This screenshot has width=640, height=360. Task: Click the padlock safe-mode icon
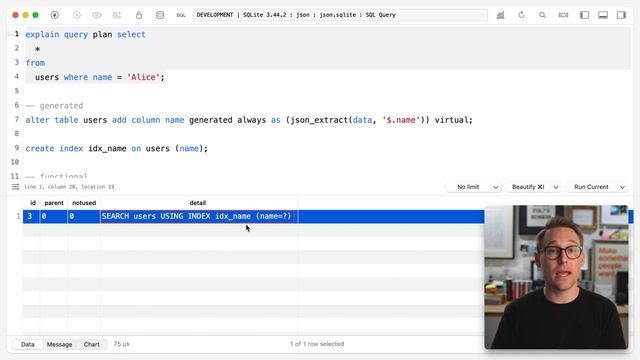pos(139,15)
